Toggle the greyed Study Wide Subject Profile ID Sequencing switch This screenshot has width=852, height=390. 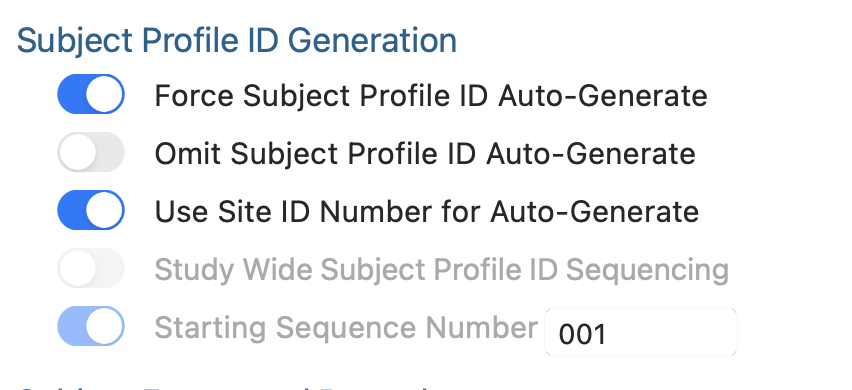91,268
